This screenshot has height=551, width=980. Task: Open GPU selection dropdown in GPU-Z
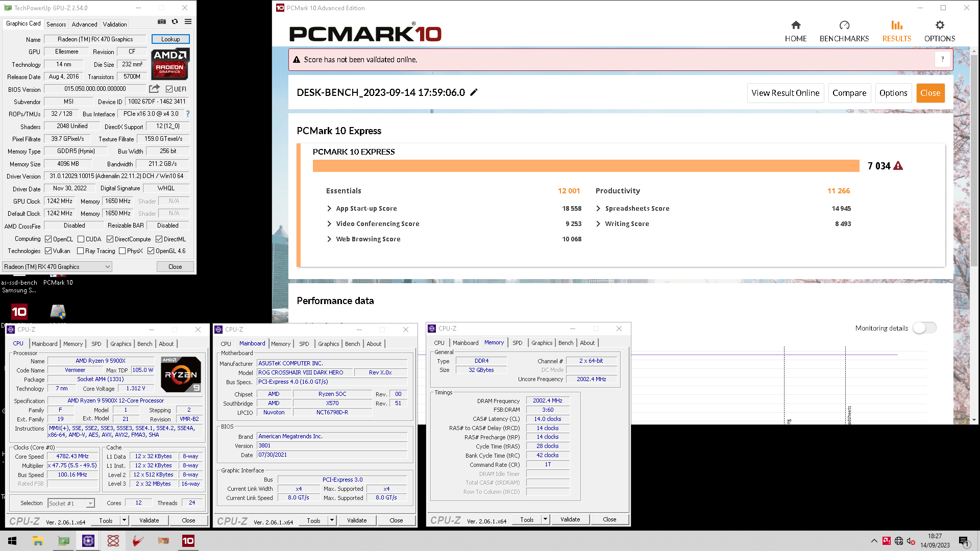click(57, 267)
